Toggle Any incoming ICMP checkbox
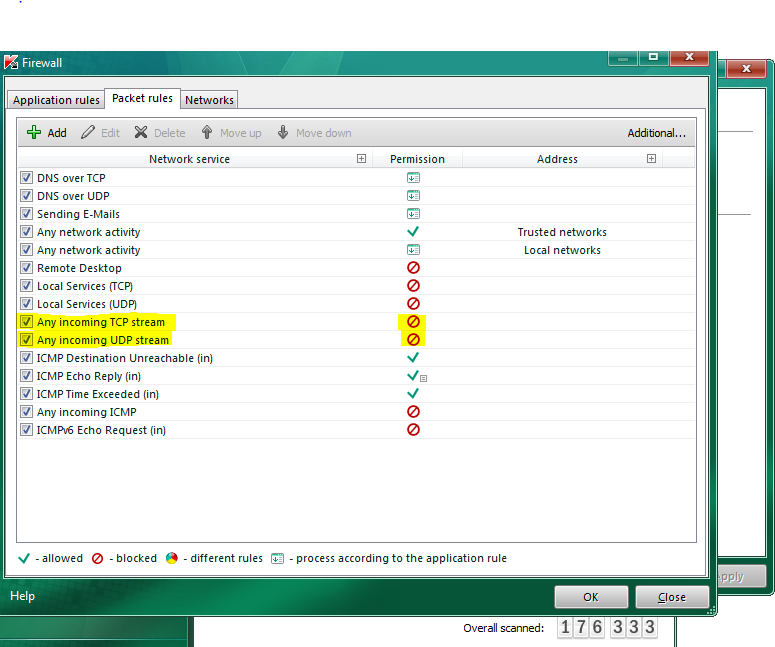 point(27,412)
